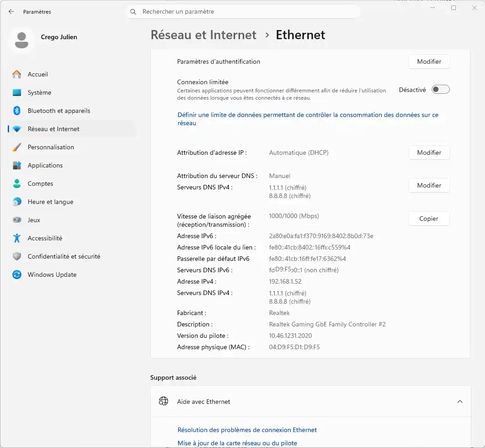Navigate to Comptes settings
Viewport: 485px width, 448px height.
click(72, 183)
